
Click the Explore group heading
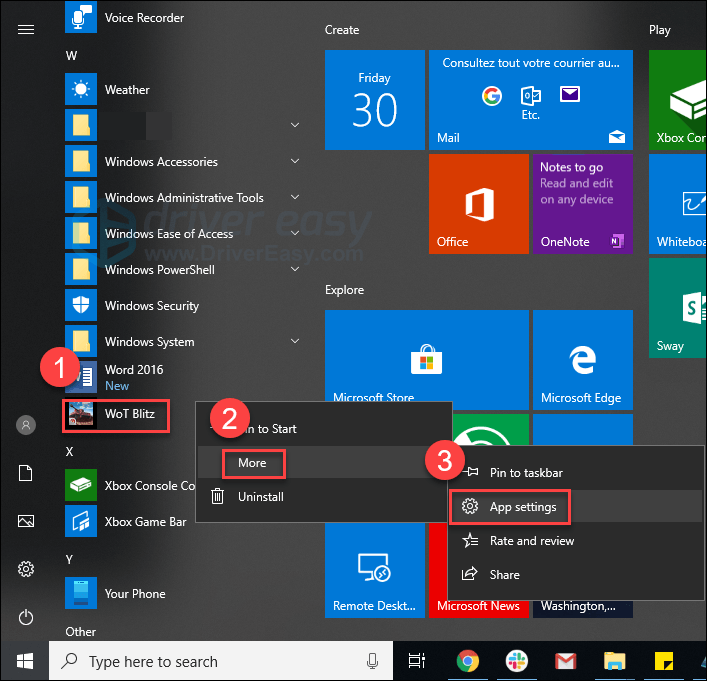(344, 290)
